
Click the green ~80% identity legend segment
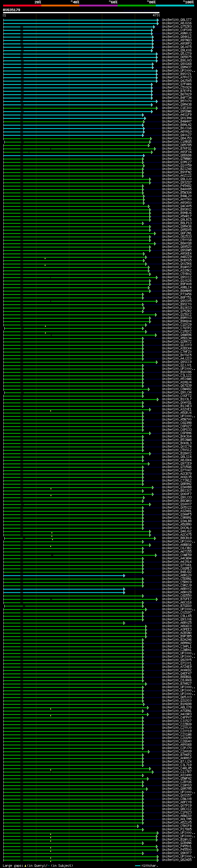point(137,6)
